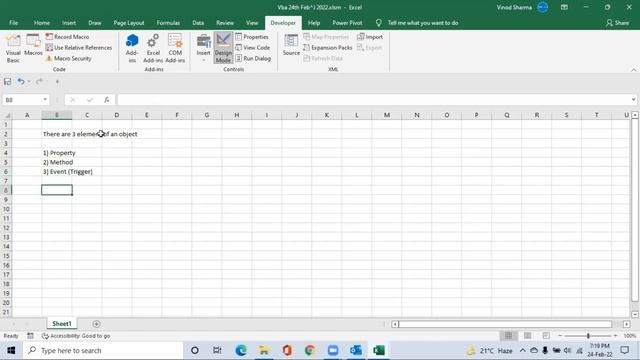Click into the formula bar
This screenshot has width=640, height=360.
[373, 100]
